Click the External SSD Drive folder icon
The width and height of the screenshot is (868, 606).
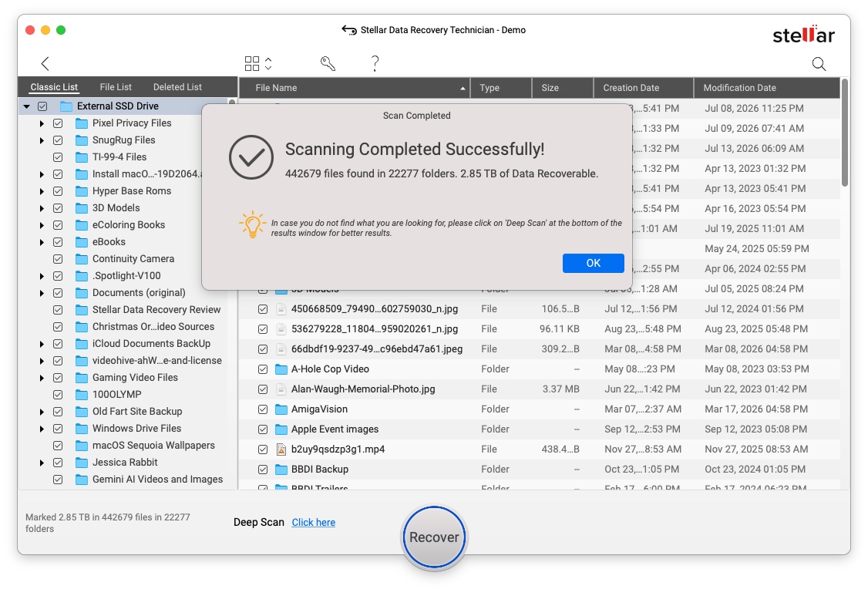pyautogui.click(x=66, y=106)
